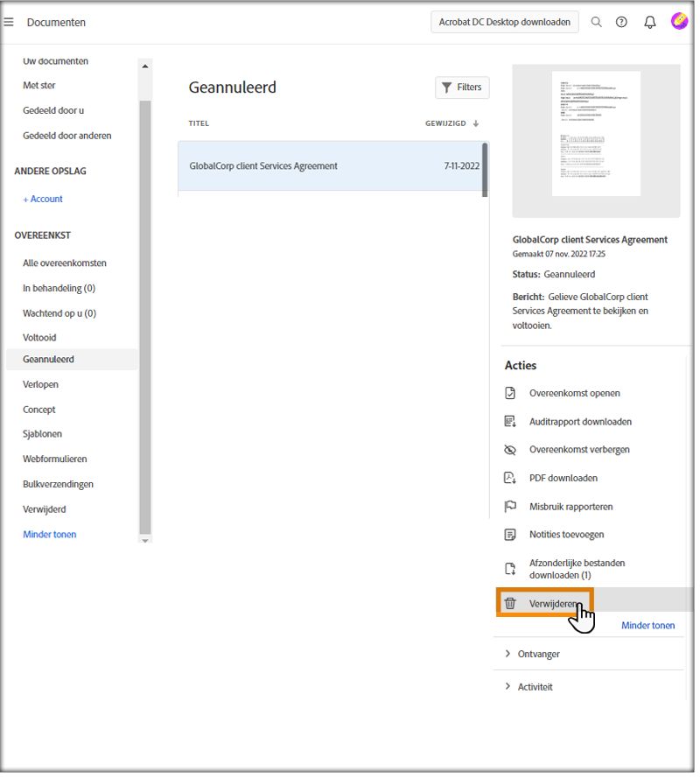This screenshot has width=700, height=778.
Task: Toggle Overeenkomst verbergen eye icon
Action: pos(510,450)
